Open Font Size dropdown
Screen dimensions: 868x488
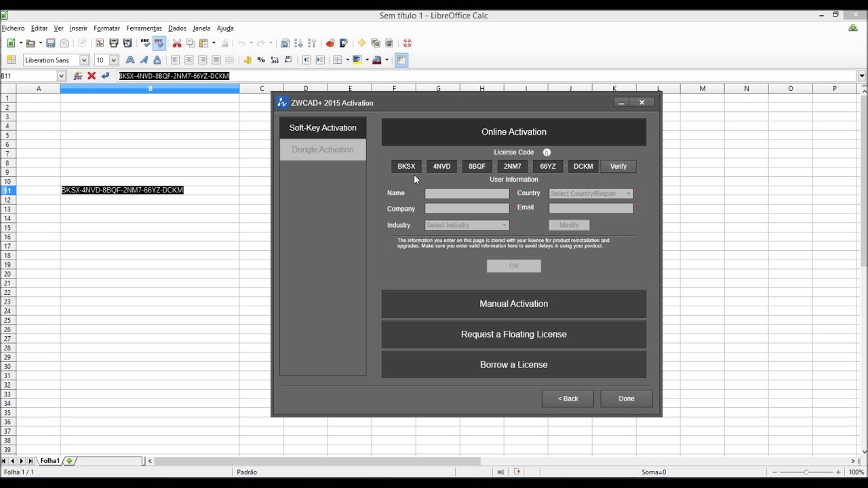(113, 60)
